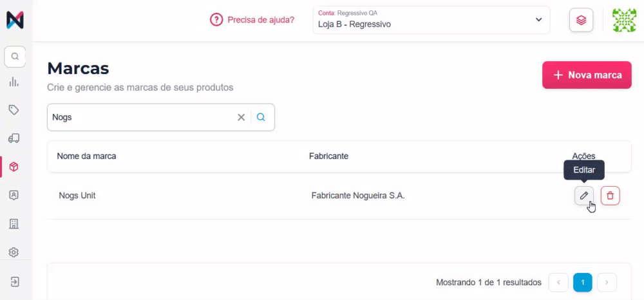The height and width of the screenshot is (300, 644).
Task: Click the Nova marca button
Action: tap(587, 75)
